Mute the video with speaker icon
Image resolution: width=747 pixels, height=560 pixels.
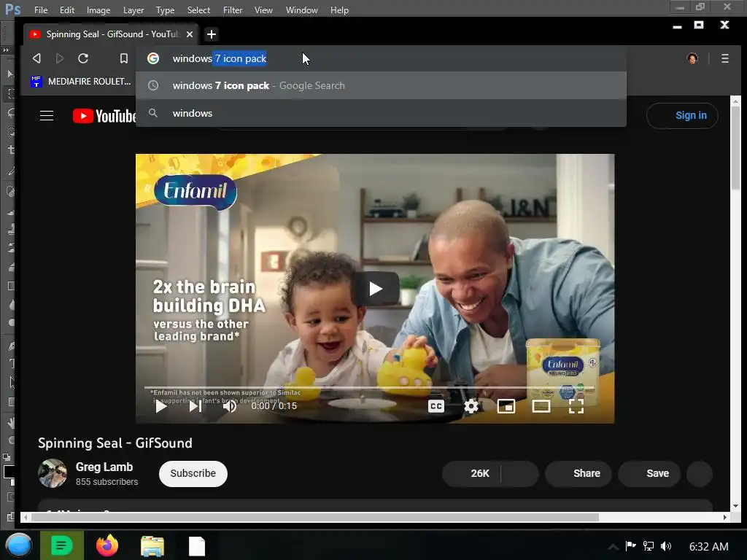click(230, 406)
